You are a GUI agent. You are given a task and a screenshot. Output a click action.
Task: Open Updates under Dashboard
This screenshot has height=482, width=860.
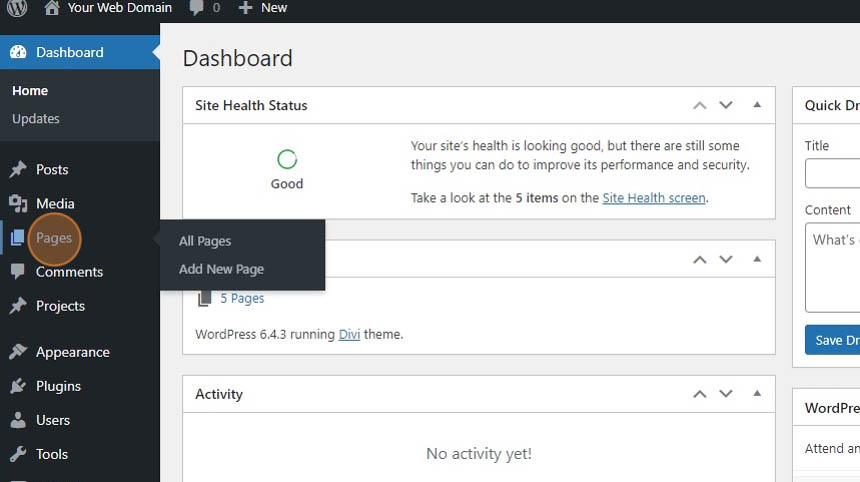coord(36,118)
